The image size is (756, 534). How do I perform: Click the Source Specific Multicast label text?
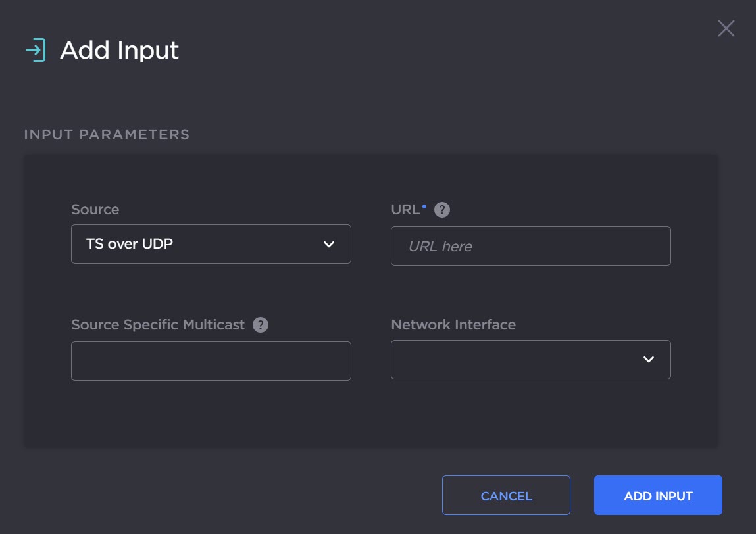pyautogui.click(x=158, y=325)
